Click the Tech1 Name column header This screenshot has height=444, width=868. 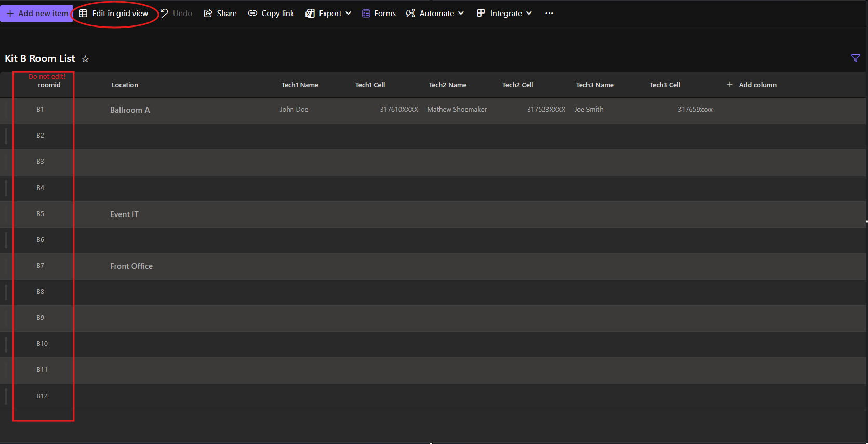point(300,85)
